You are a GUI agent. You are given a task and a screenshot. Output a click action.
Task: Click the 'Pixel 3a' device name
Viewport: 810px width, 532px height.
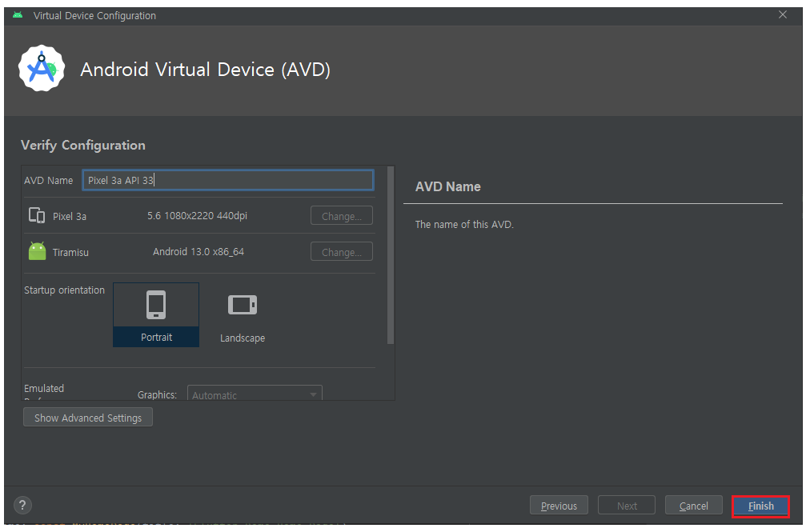click(70, 217)
